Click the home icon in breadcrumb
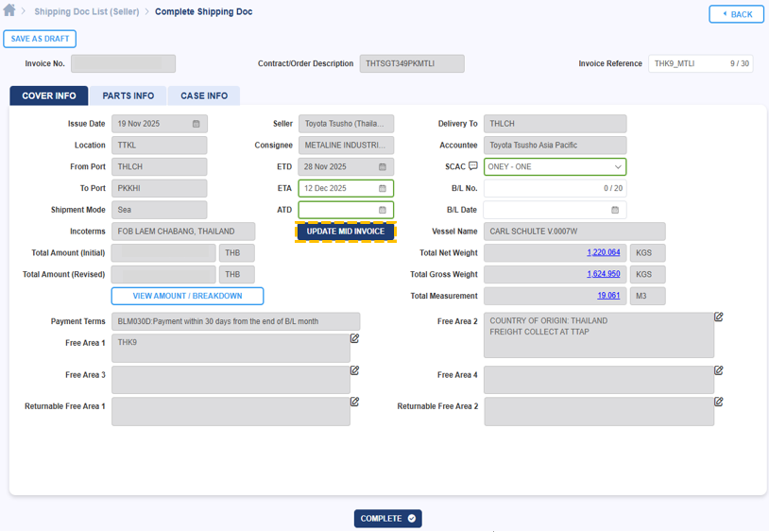This screenshot has height=532, width=769. [9, 11]
